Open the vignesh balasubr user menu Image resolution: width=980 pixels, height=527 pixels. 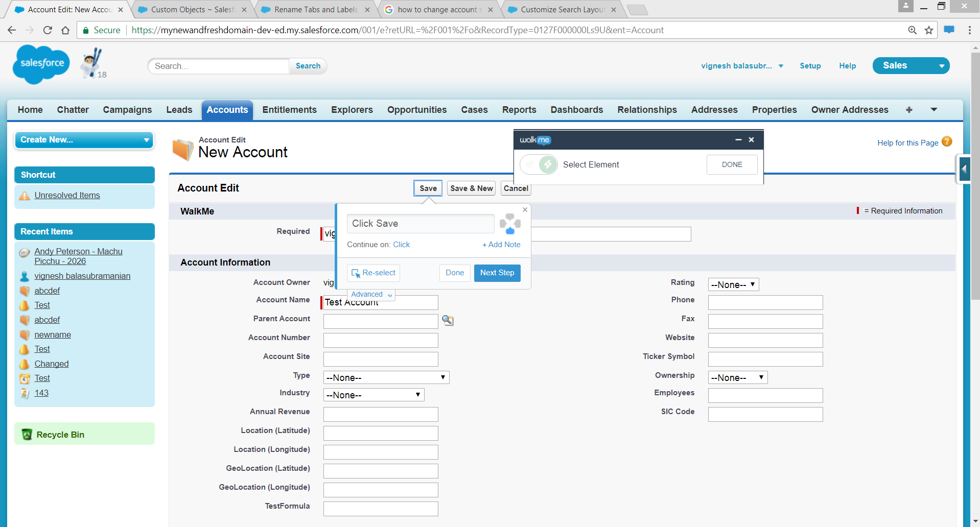coord(742,66)
